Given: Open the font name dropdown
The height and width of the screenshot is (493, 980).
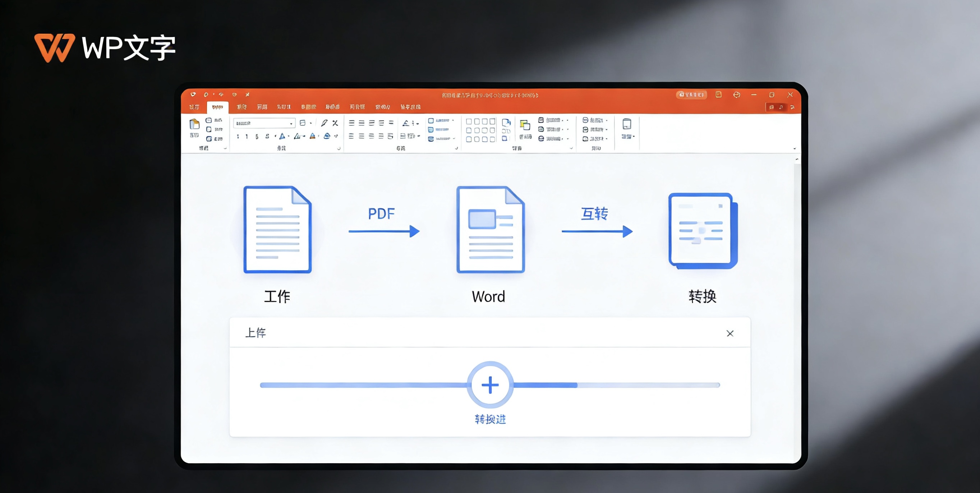Looking at the screenshot, I should tap(291, 124).
